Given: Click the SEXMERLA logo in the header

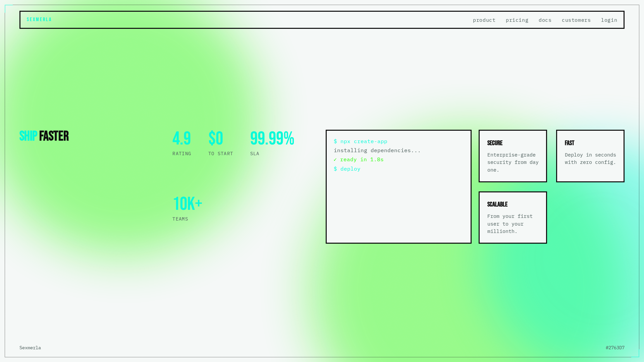Looking at the screenshot, I should click(39, 20).
